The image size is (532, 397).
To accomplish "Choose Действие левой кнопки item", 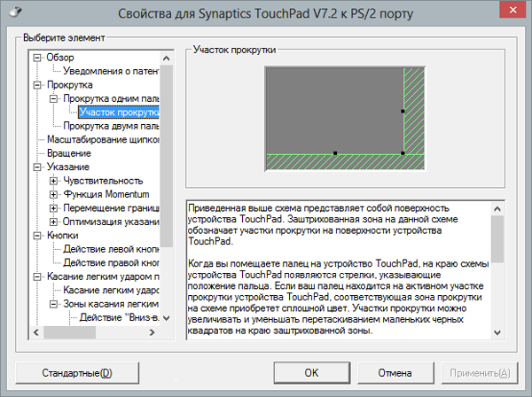I will point(111,249).
